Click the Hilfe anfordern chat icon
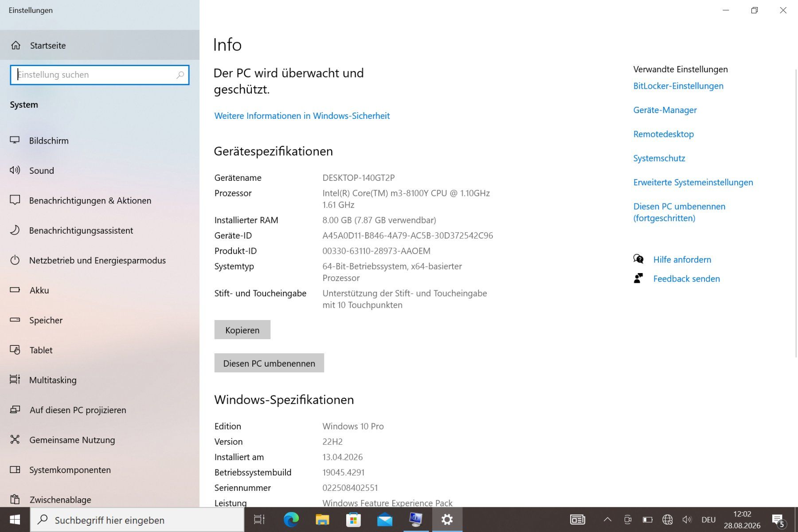 tap(638, 259)
